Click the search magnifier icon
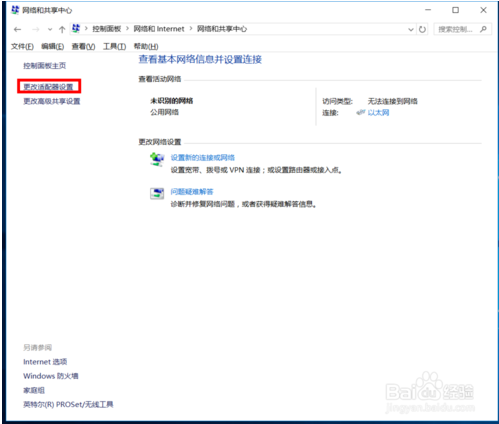 point(483,29)
